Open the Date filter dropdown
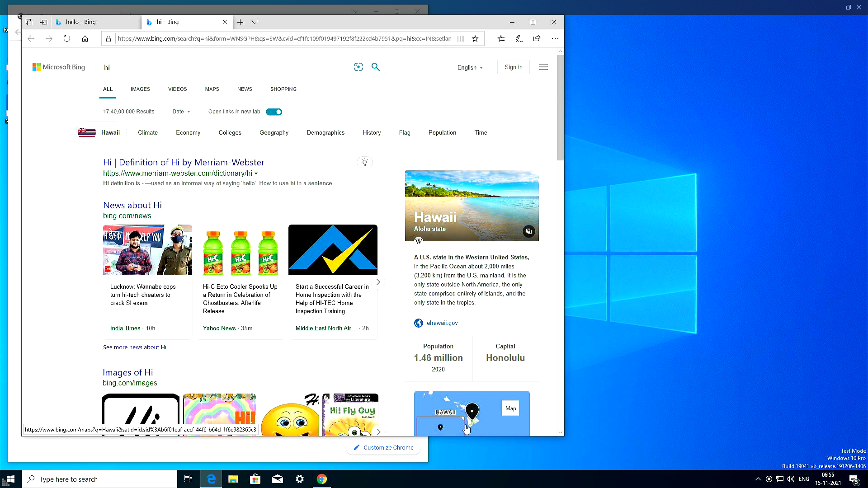868x488 pixels. (x=180, y=112)
